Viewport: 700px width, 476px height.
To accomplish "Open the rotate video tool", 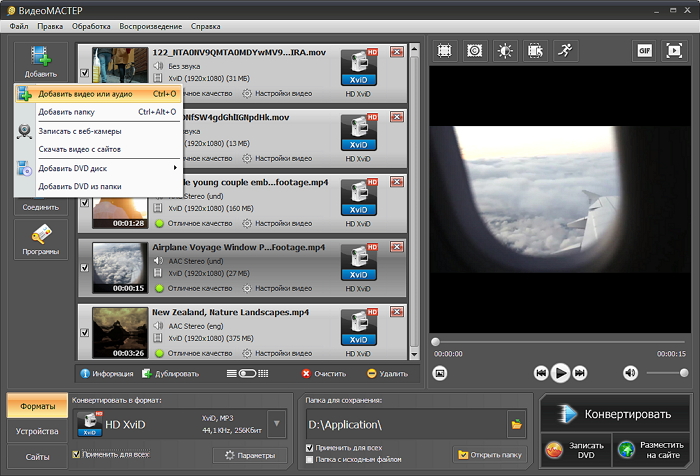I will (x=535, y=51).
